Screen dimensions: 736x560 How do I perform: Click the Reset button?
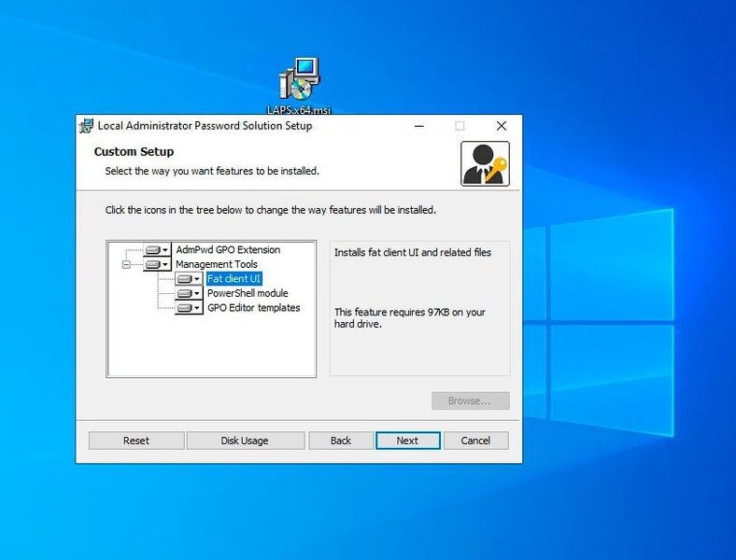(x=136, y=441)
